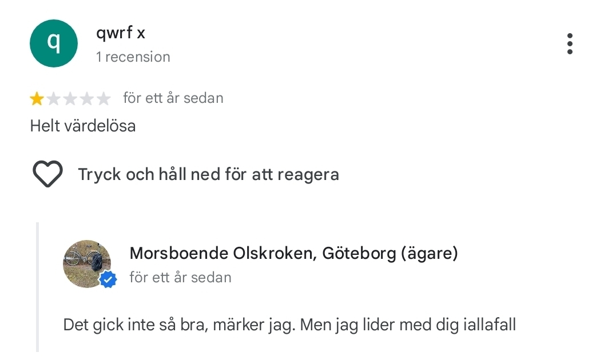This screenshot has height=364, width=616.
Task: Click the gold first rating star
Action: [x=37, y=99]
